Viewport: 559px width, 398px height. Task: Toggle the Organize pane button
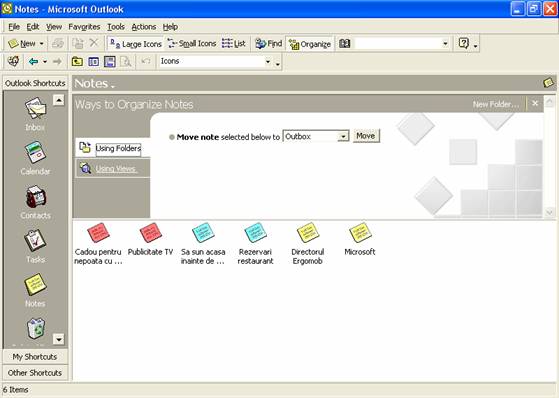(x=310, y=44)
